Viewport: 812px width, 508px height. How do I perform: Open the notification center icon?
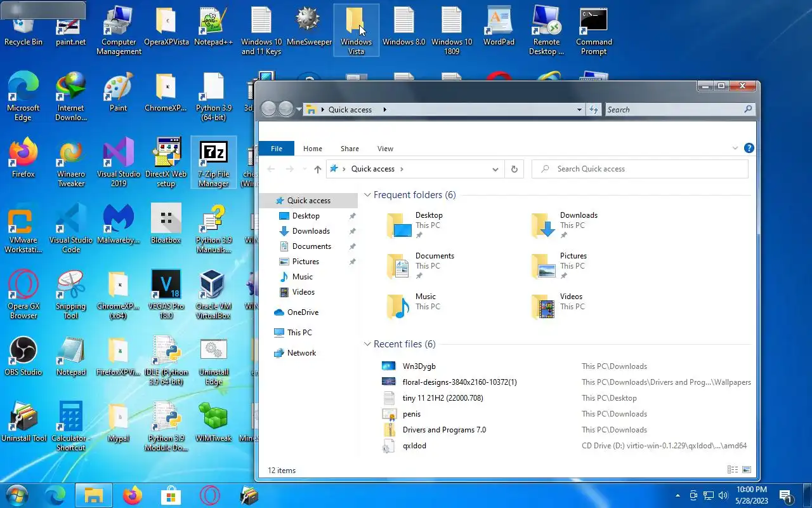(786, 495)
